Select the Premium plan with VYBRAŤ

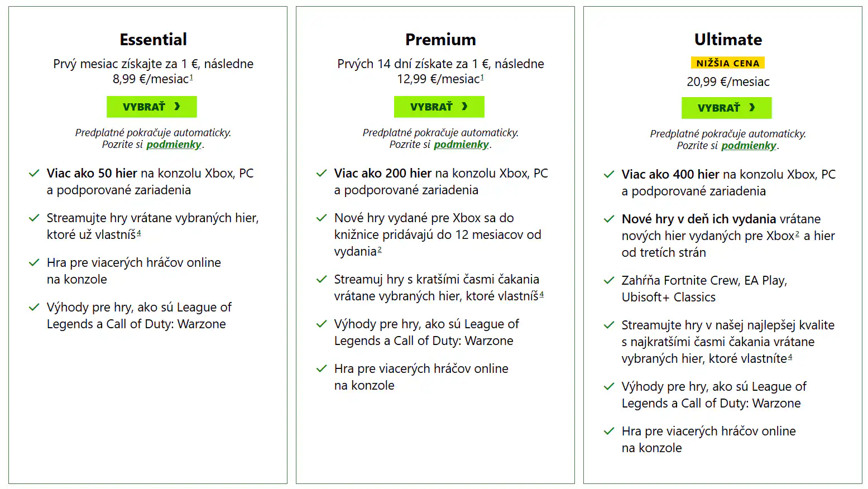pyautogui.click(x=439, y=107)
